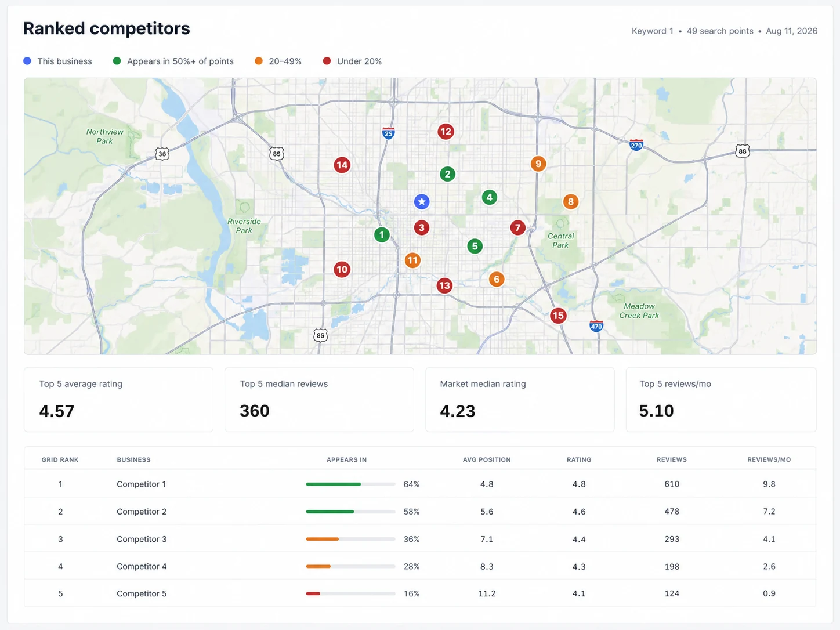Click orange map pin number 6
Viewport: 840px width, 630px height.
[496, 279]
